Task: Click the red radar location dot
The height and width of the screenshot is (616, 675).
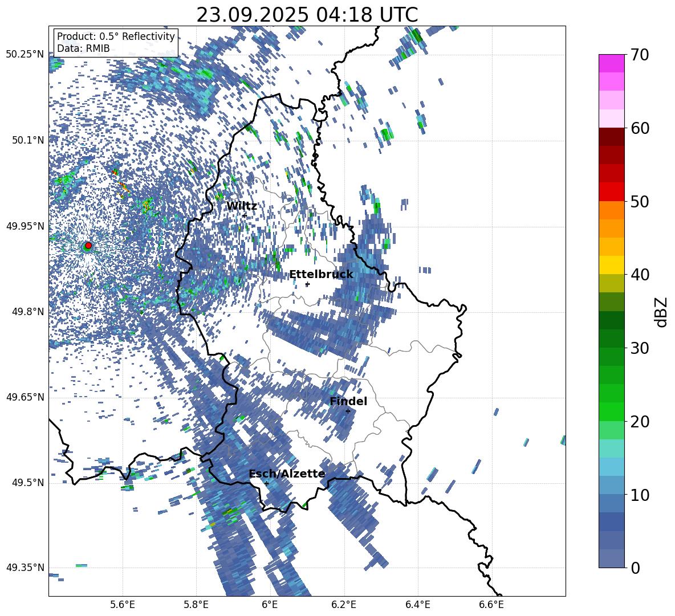Action: tap(88, 246)
